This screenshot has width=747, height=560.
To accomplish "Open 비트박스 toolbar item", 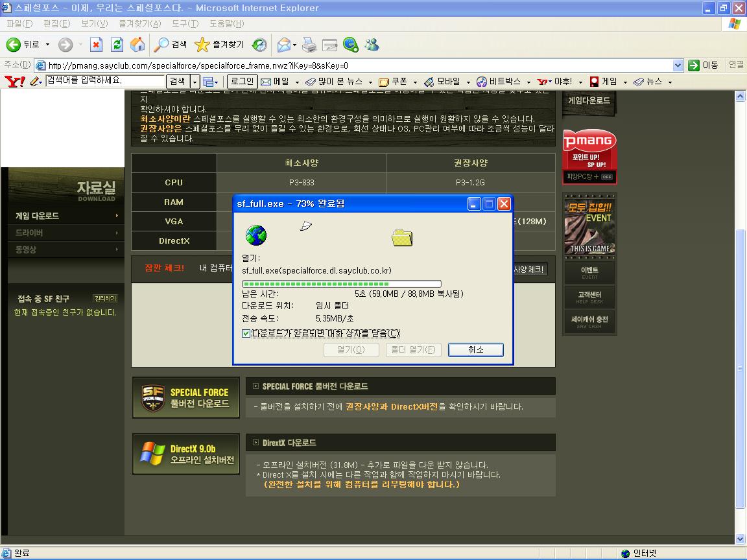I will (499, 82).
